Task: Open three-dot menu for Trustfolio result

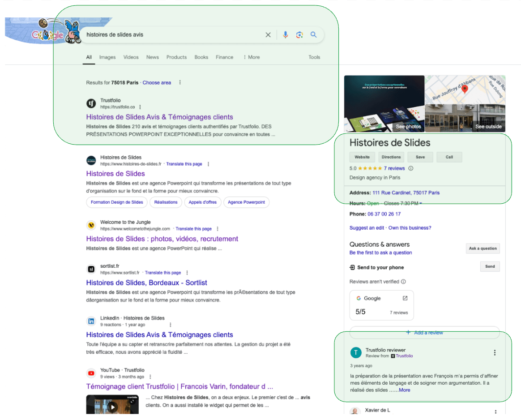Action: pos(140,107)
